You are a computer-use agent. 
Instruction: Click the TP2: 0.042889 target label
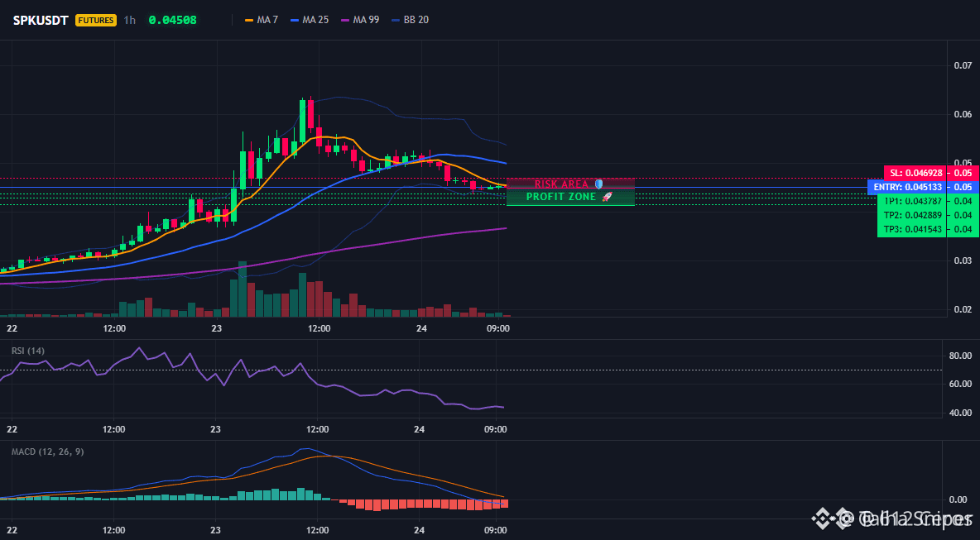pyautogui.click(x=912, y=215)
